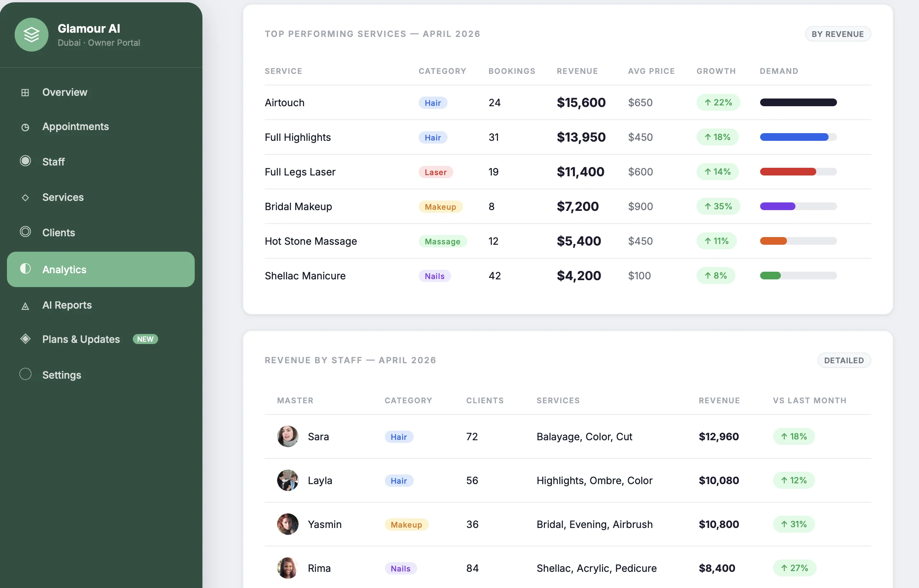
Task: Click the Glamour AI layered logo icon
Action: (x=32, y=35)
